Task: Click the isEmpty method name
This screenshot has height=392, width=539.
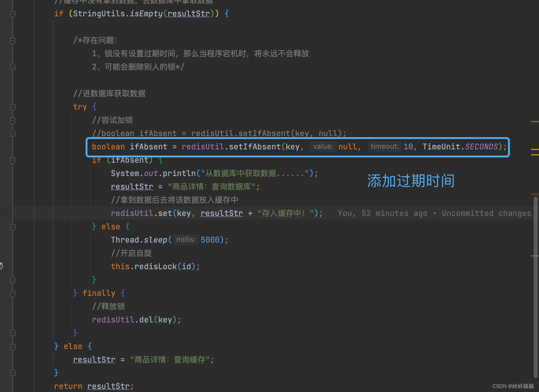Action: tap(146, 14)
